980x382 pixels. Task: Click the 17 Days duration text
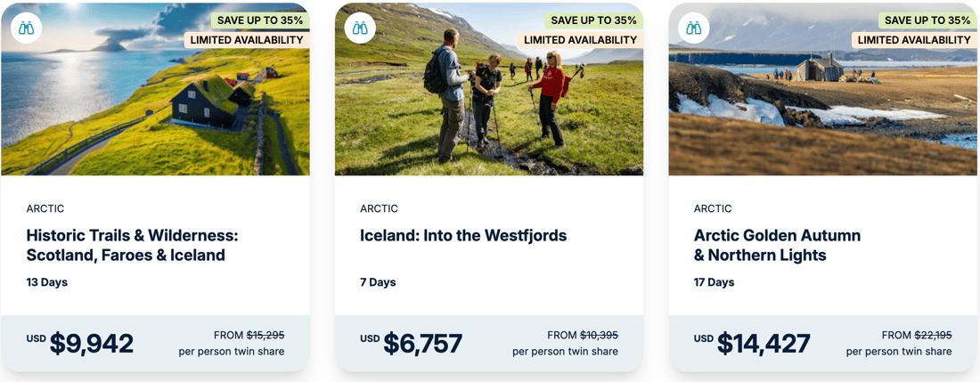[x=714, y=282]
